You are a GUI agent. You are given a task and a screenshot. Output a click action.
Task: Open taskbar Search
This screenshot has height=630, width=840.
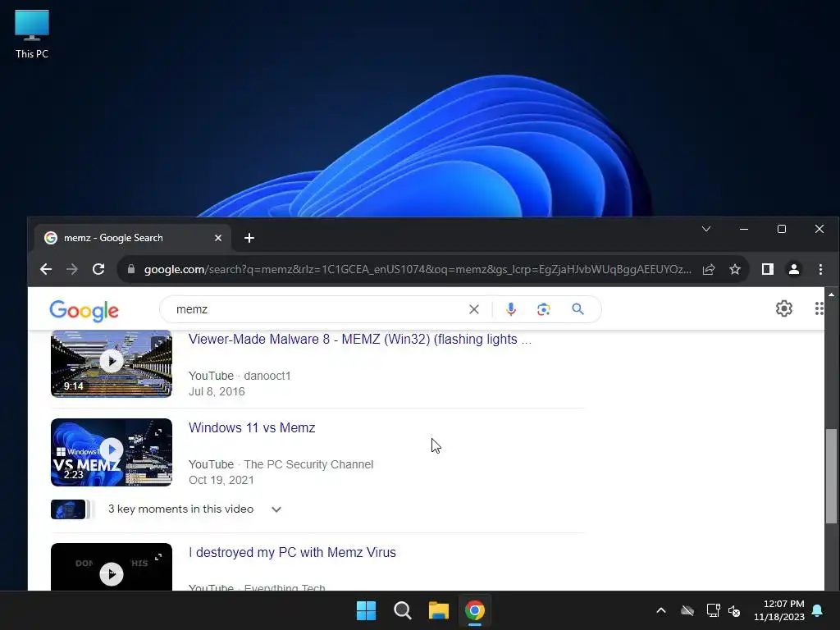[402, 610]
